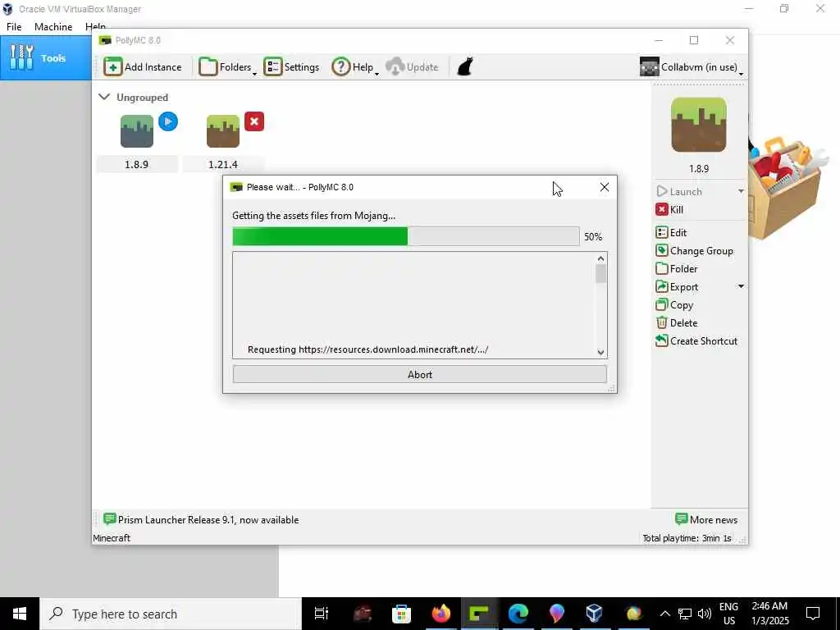Open PolyMC Settings
Image resolution: width=840 pixels, height=630 pixels.
tap(291, 67)
